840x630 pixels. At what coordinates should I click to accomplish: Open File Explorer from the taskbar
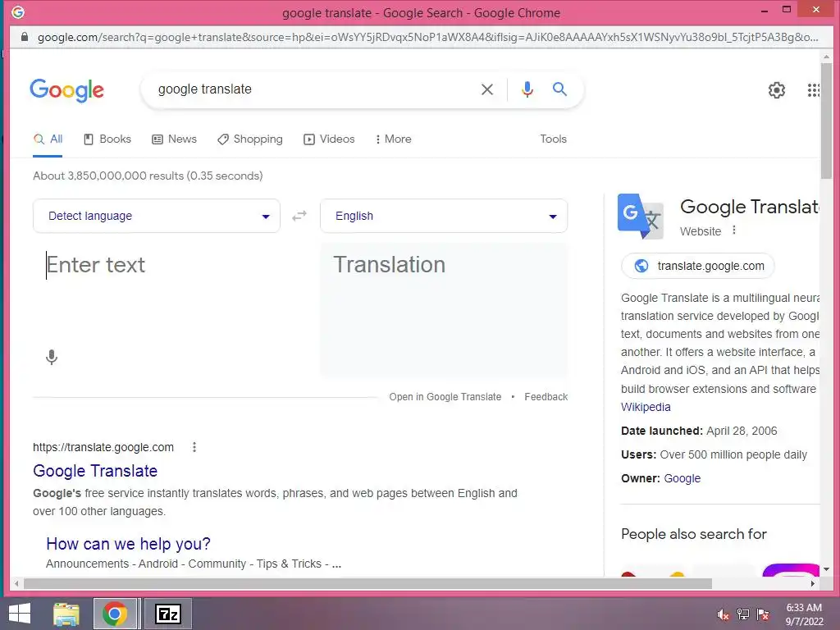point(66,614)
